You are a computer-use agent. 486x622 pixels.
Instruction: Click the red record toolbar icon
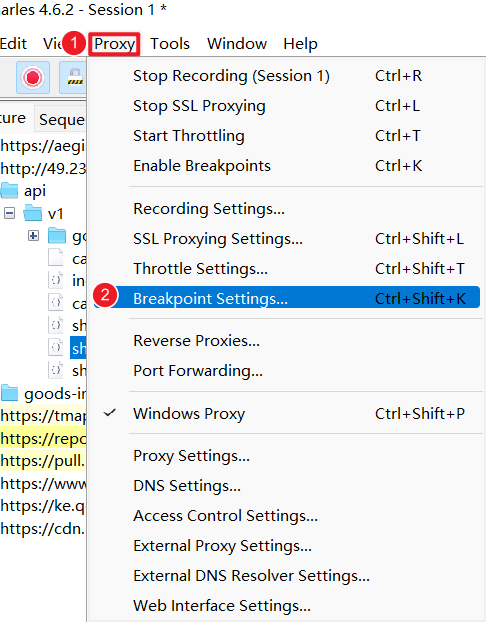33,77
